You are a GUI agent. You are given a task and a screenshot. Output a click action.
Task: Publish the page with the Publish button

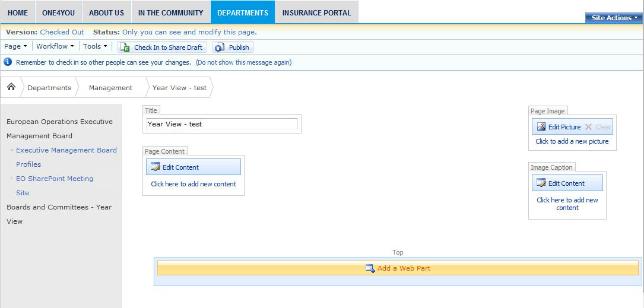(233, 47)
